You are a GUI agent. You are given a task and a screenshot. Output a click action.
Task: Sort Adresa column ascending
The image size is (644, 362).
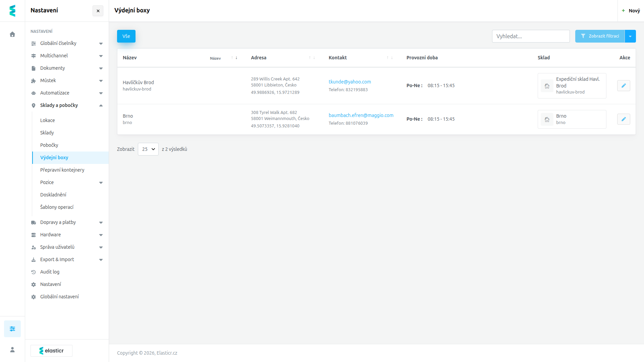[310, 58]
